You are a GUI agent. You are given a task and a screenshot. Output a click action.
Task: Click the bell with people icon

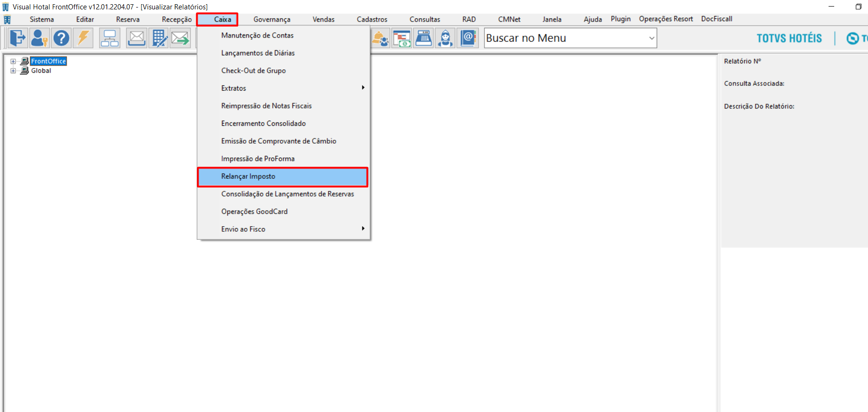tap(380, 38)
